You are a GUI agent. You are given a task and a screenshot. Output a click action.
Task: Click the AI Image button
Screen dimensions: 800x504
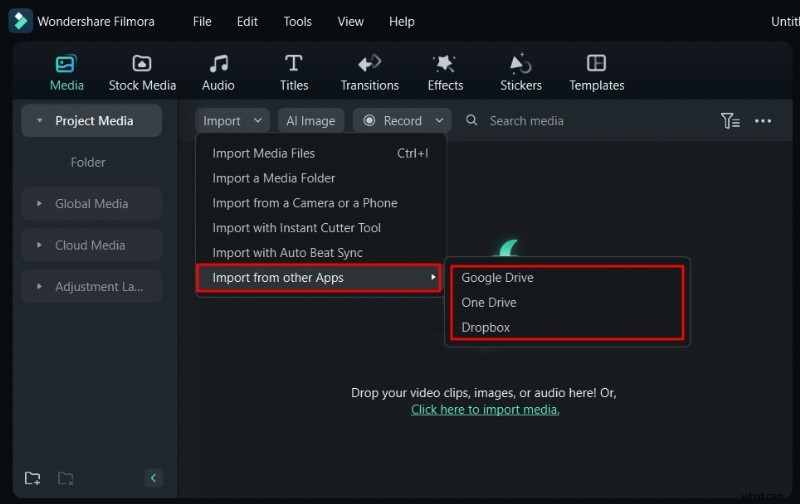pyautogui.click(x=311, y=121)
